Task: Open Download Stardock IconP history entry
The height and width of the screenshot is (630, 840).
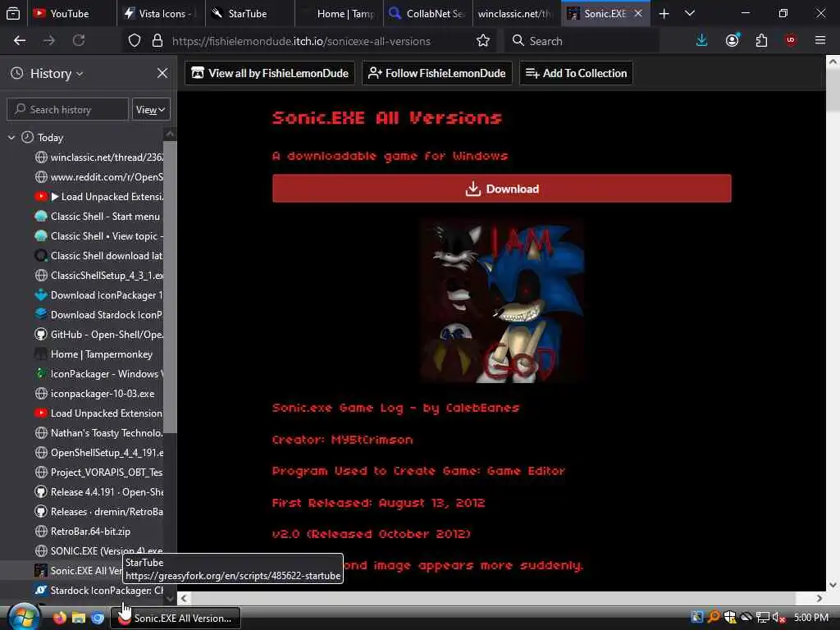Action: (x=98, y=315)
